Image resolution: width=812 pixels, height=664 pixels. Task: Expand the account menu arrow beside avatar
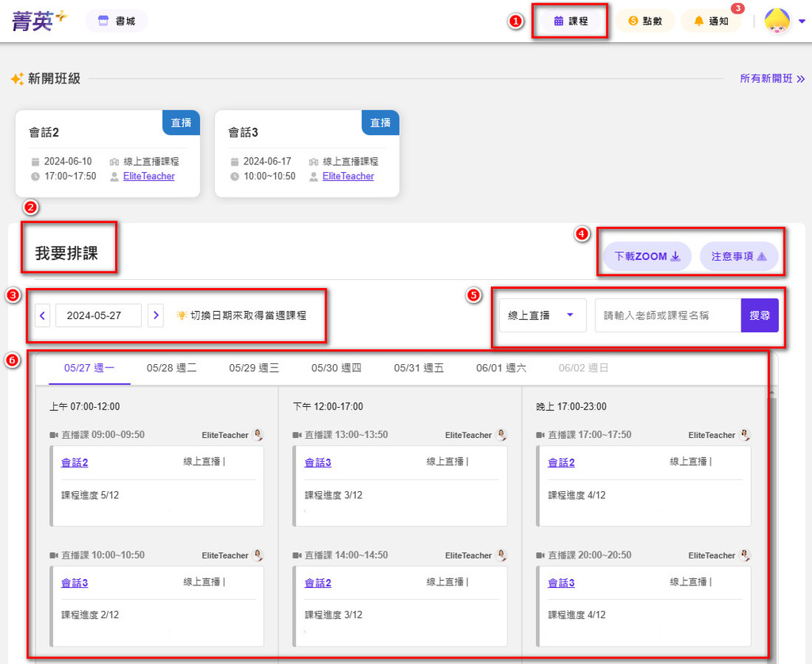pyautogui.click(x=802, y=21)
